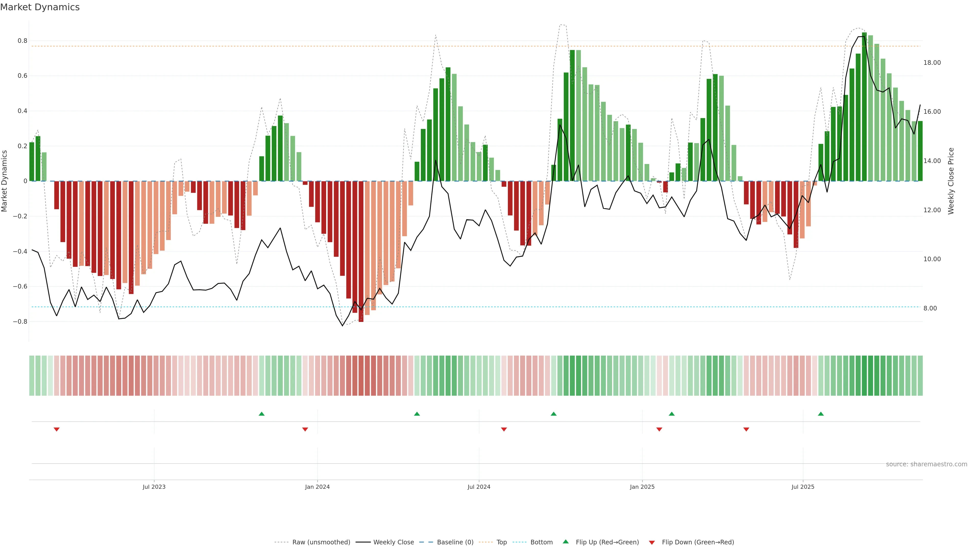
Task: Toggle the Baseline (0) legend entry
Action: [x=455, y=542]
